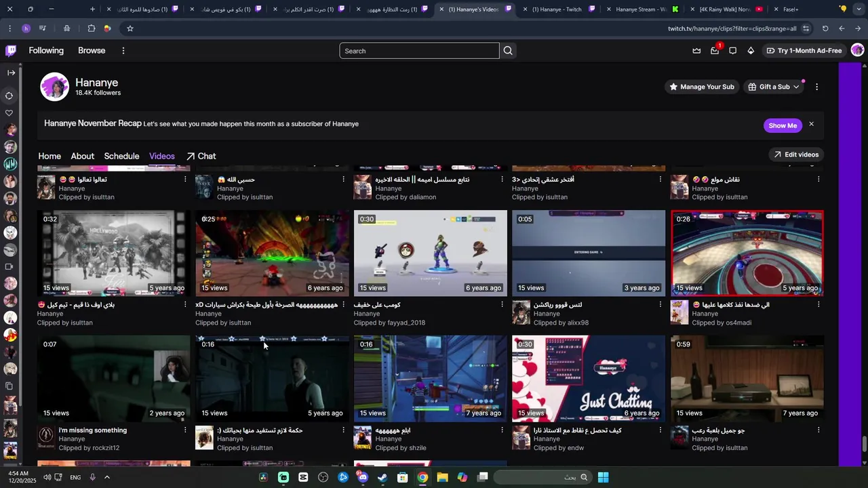Click clip title 'i'm missing something'
This screenshot has height=488, width=868.
coord(93,430)
